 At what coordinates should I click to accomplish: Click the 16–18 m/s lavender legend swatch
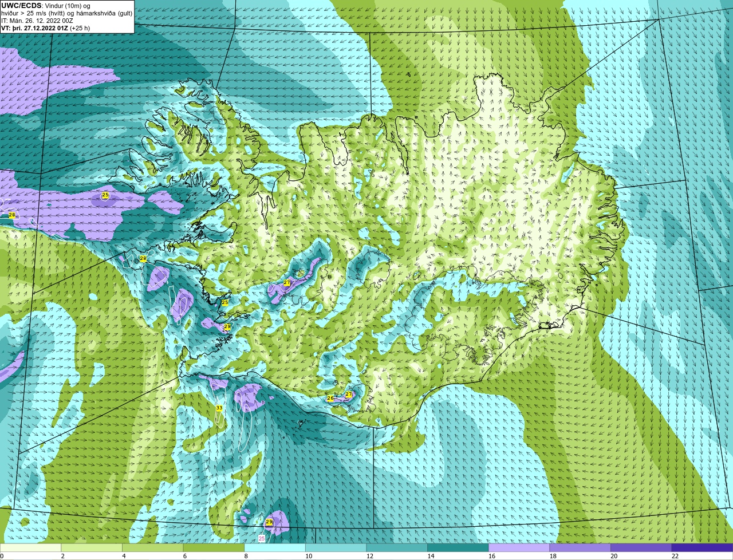click(519, 547)
